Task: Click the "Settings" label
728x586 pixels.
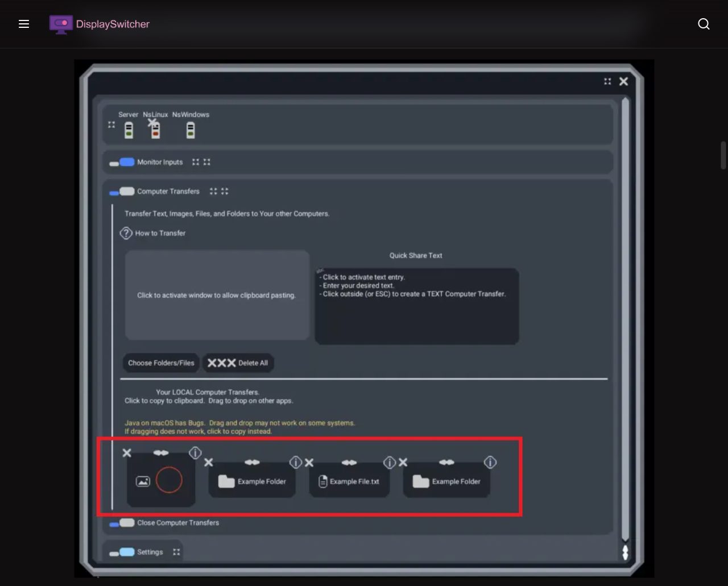Action: [150, 552]
